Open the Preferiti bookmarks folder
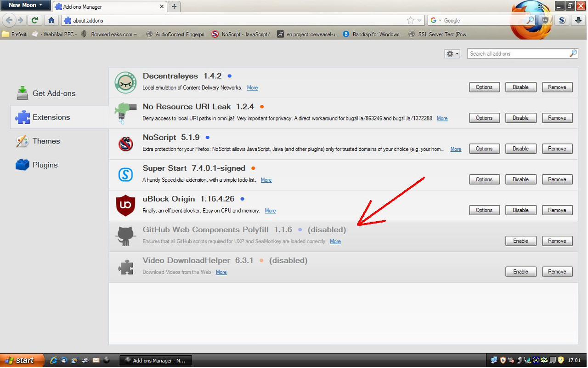 coord(15,34)
